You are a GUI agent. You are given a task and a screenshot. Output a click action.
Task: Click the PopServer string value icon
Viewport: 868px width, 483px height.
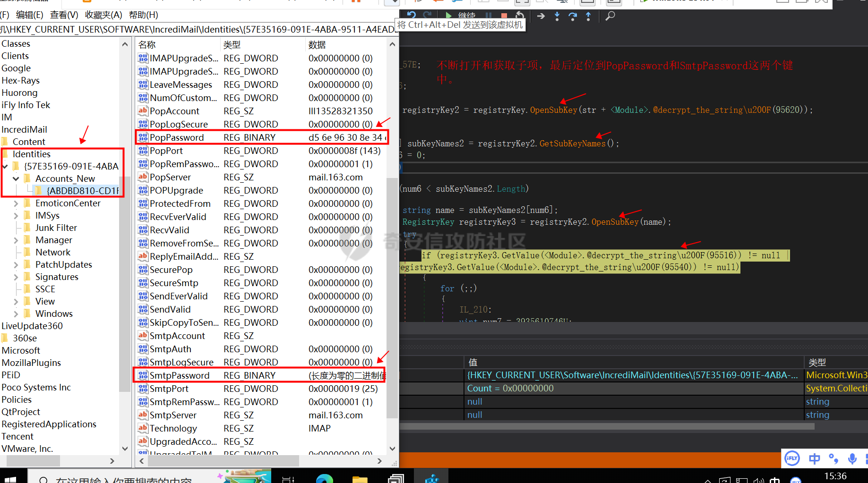143,177
